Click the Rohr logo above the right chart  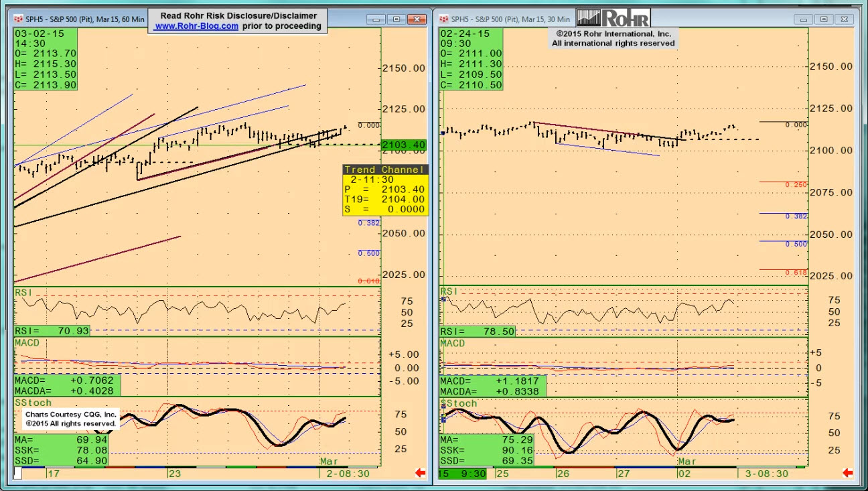613,17
